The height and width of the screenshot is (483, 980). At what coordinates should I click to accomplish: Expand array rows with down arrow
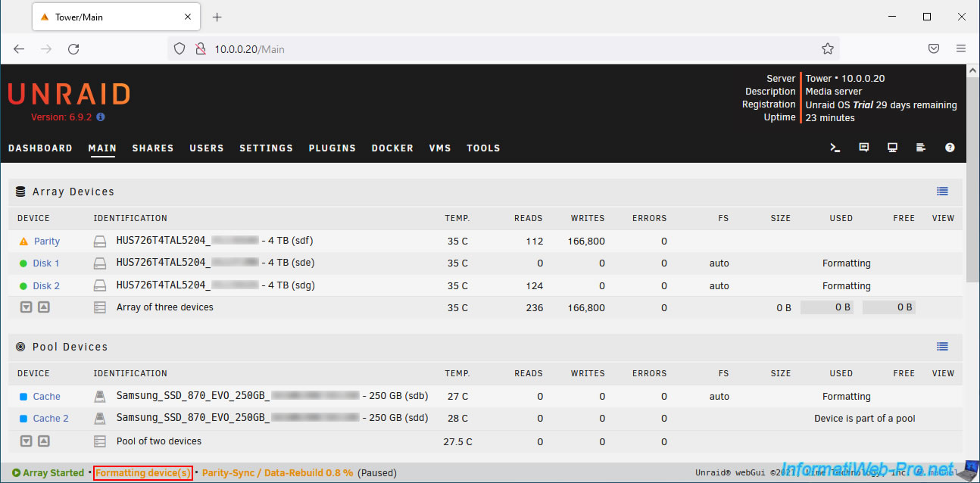tap(26, 307)
